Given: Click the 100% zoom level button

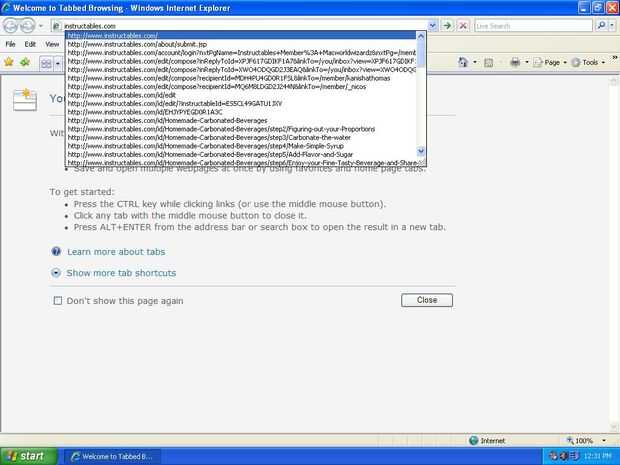Looking at the screenshot, I should (x=580, y=440).
